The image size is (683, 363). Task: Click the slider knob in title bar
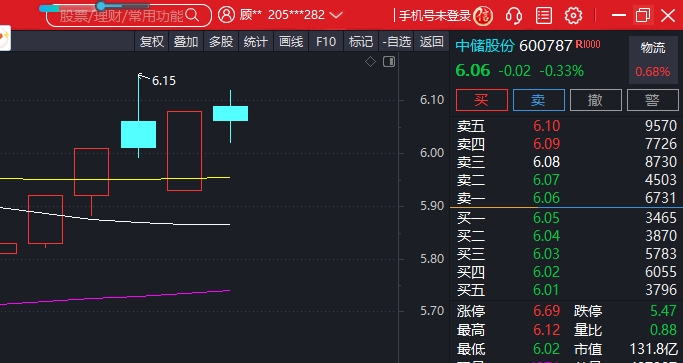point(101,6)
